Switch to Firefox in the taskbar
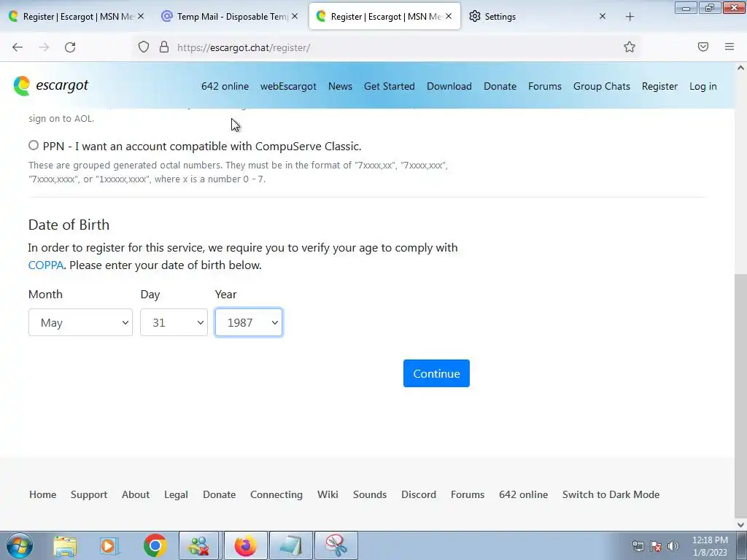 245,545
